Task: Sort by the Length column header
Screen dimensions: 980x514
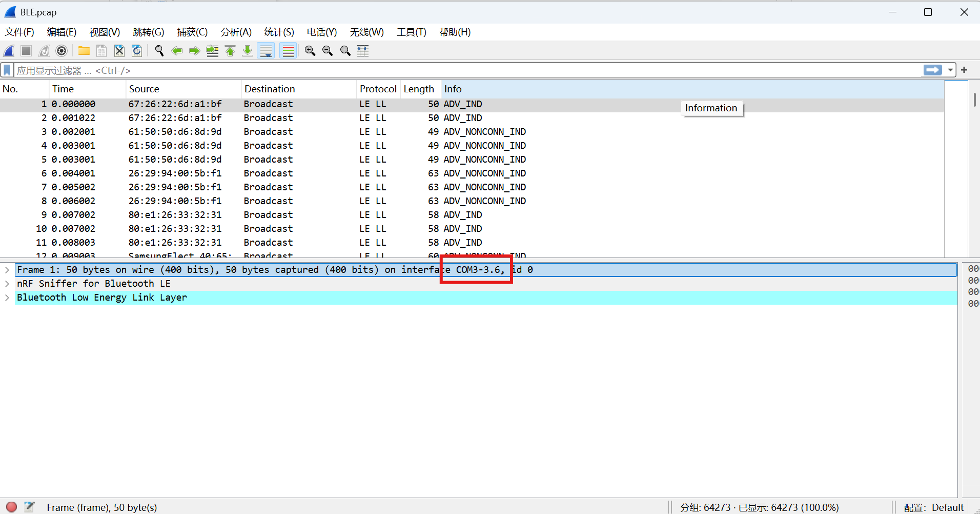Action: click(420, 89)
